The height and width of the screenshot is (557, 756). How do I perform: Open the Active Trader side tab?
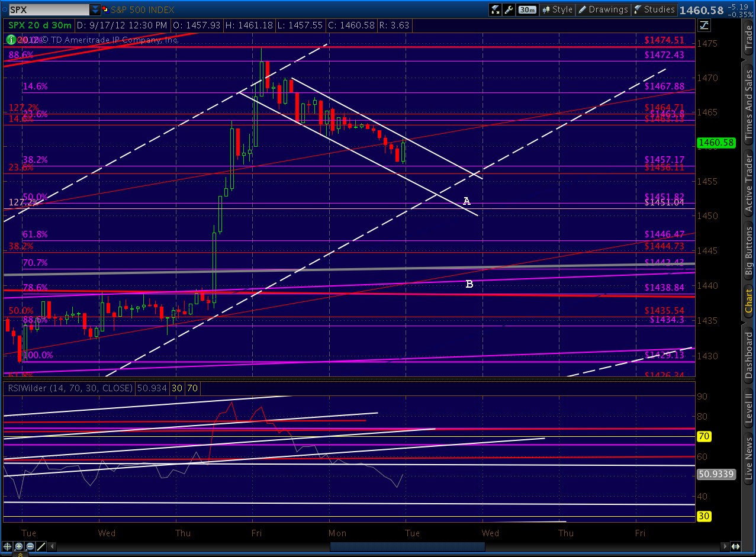pos(749,183)
